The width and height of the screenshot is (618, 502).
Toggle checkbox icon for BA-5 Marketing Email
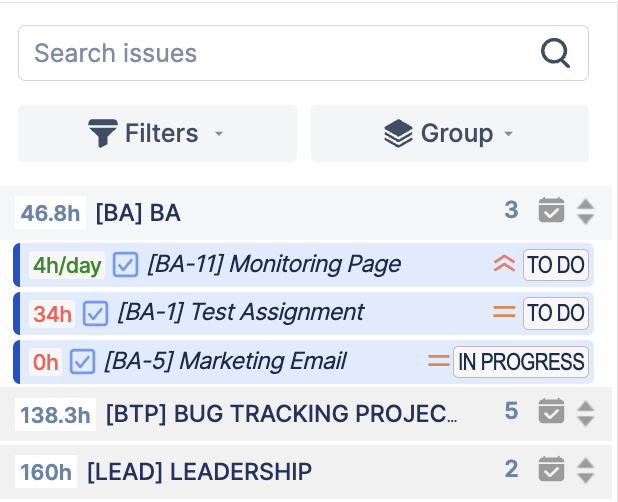click(82, 361)
